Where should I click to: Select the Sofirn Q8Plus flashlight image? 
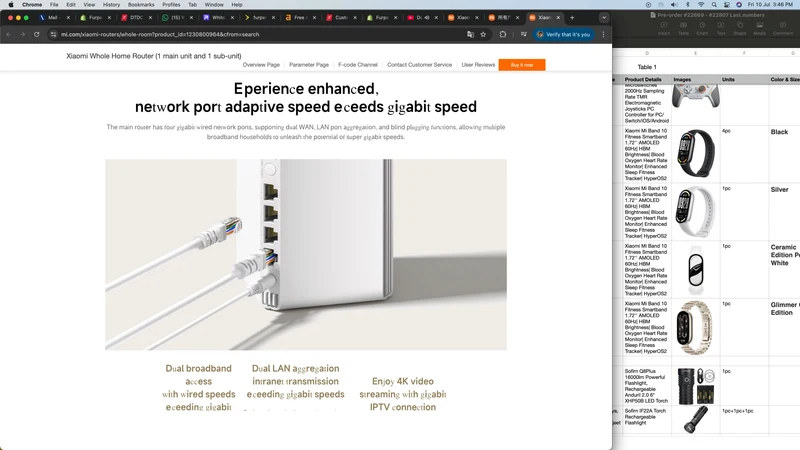[695, 386]
